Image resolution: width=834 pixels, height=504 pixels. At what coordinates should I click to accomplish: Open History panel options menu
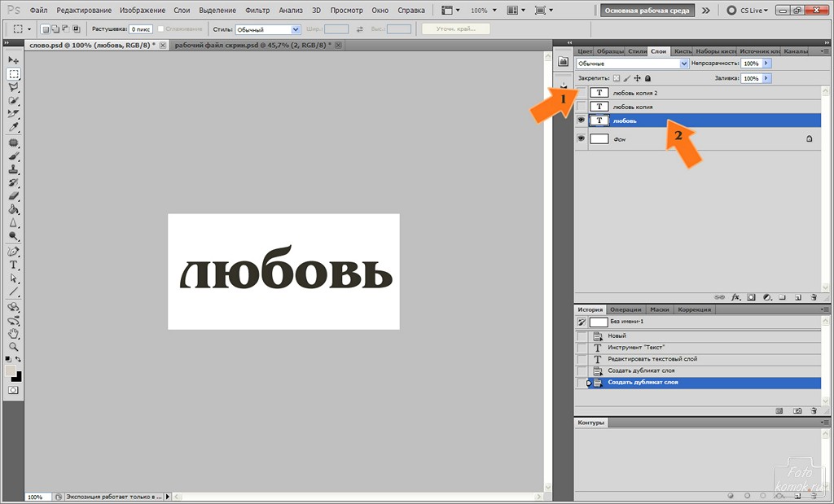pyautogui.click(x=825, y=309)
